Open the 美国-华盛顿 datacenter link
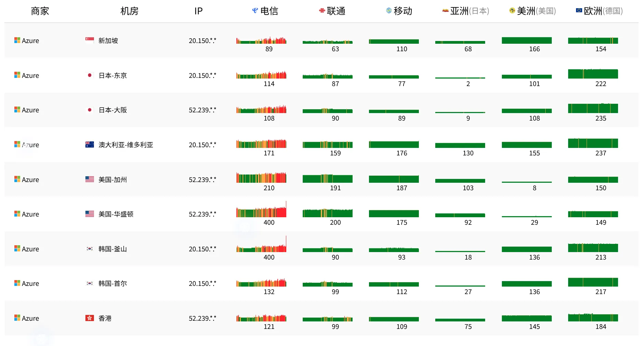644x346 pixels. tap(116, 214)
